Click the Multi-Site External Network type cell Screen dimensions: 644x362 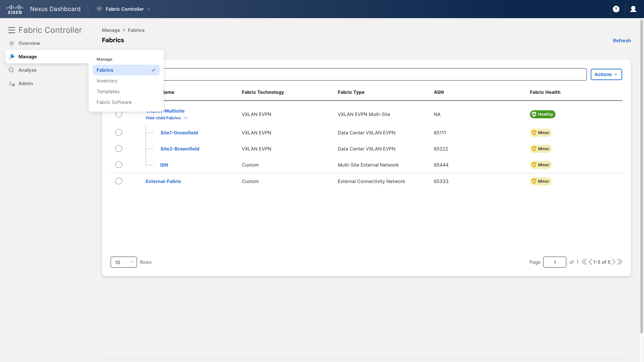pyautogui.click(x=368, y=165)
